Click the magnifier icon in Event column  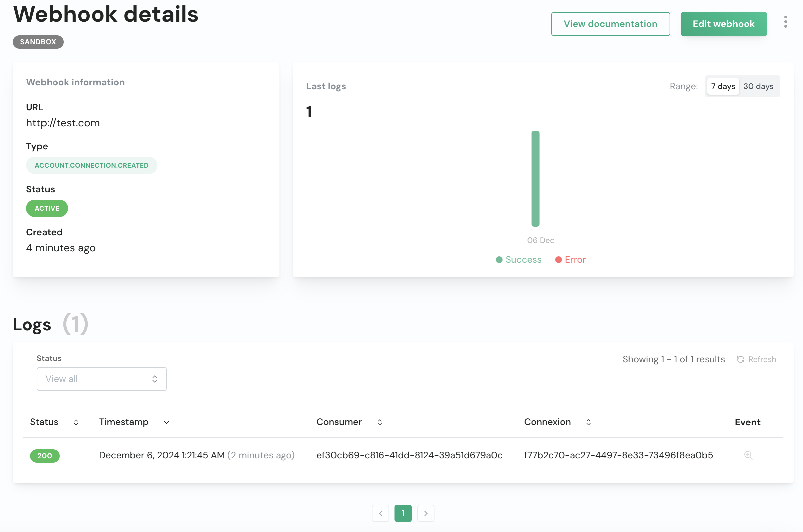coord(748,455)
